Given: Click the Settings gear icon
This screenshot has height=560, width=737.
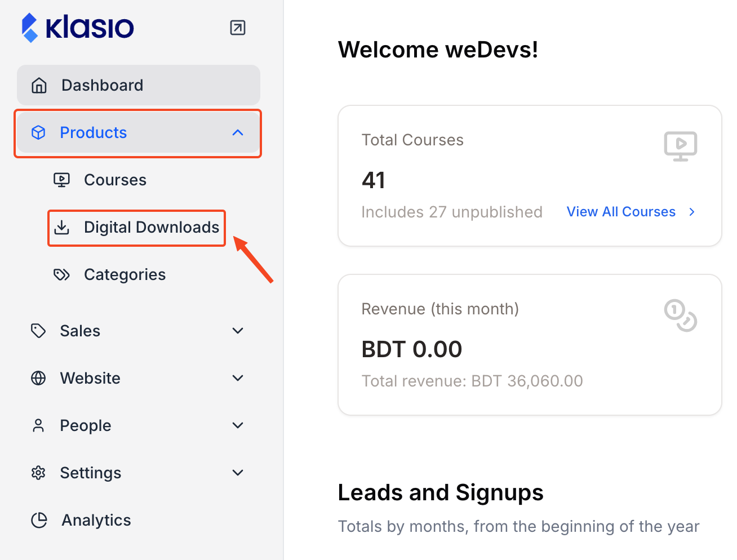Looking at the screenshot, I should [38, 473].
